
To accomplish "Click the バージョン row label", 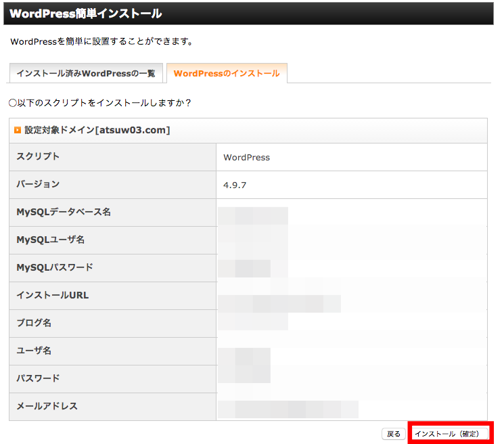I will point(38,184).
